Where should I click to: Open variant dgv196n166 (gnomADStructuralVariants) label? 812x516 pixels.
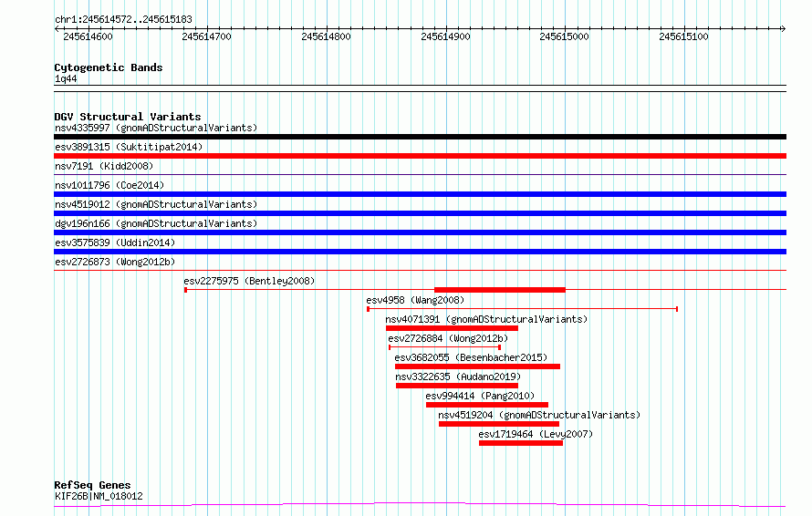point(156,223)
